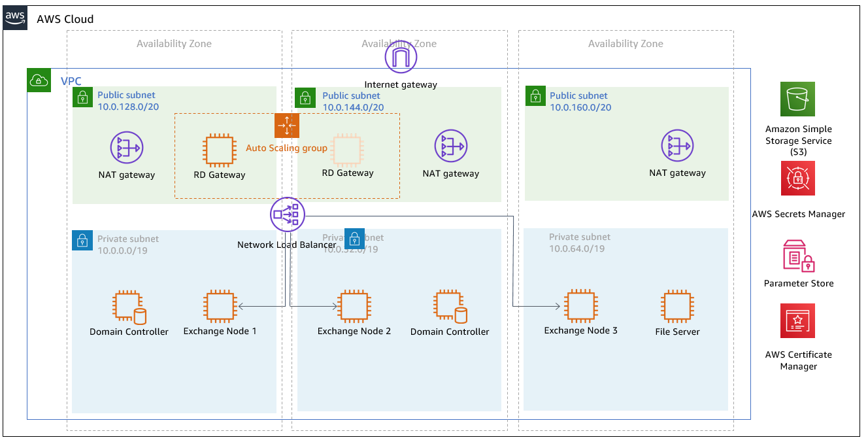Select the "AWS Certificate Manager" label

coord(799,360)
